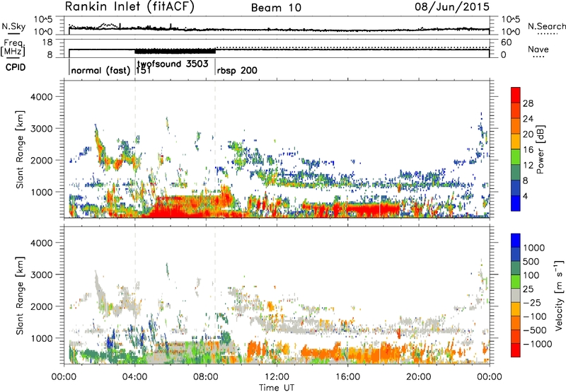This screenshot has height=392, width=566.
Task: Click the 'Time UT' axis title
Action: tap(277, 388)
